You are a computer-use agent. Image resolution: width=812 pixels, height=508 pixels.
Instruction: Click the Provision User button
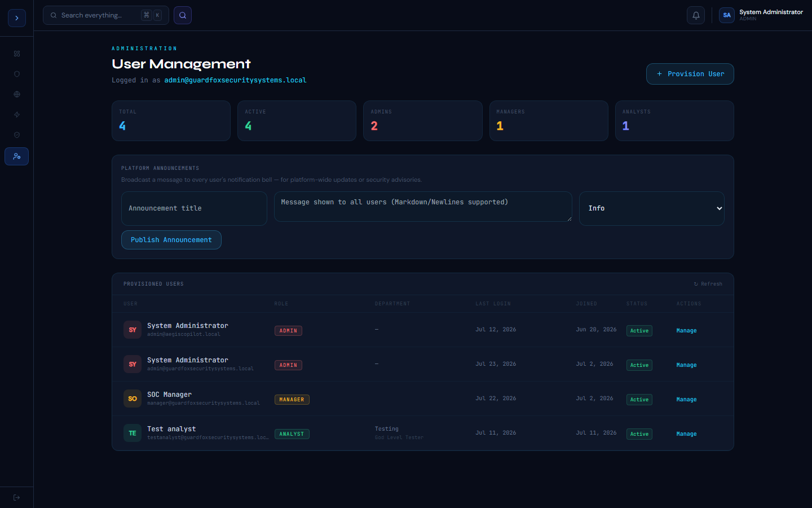(x=690, y=74)
